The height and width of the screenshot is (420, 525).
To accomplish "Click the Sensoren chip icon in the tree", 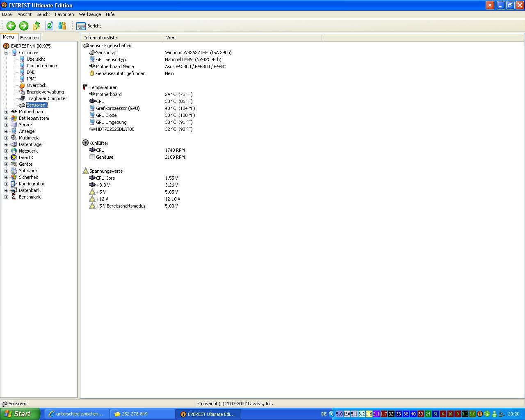I will (x=22, y=105).
